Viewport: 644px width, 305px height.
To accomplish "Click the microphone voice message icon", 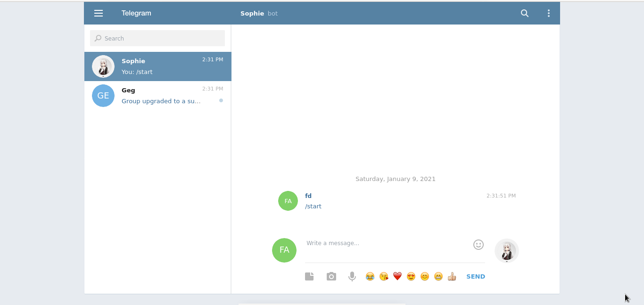I will click(x=352, y=277).
